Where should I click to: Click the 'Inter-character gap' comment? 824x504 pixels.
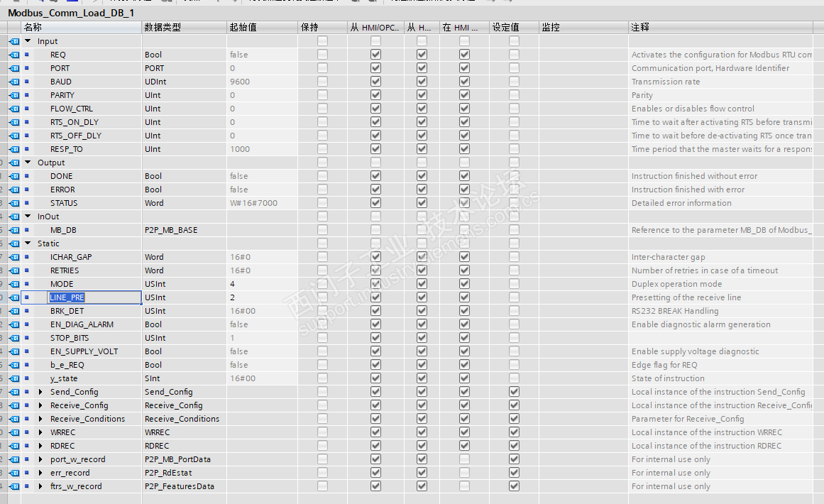(669, 257)
